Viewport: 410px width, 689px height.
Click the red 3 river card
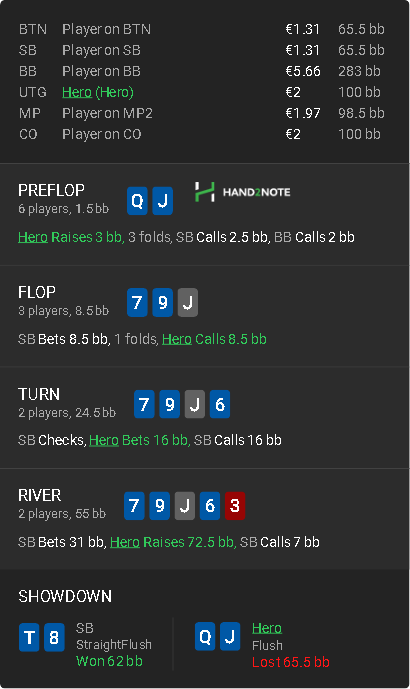click(235, 506)
